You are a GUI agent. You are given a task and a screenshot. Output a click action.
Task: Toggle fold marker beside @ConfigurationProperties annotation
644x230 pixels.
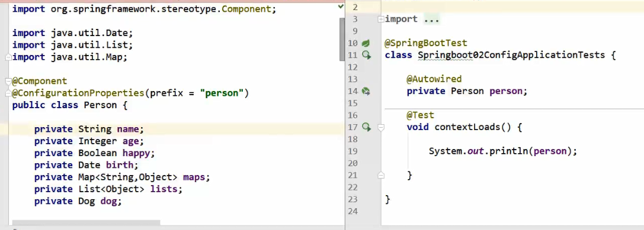click(x=8, y=93)
